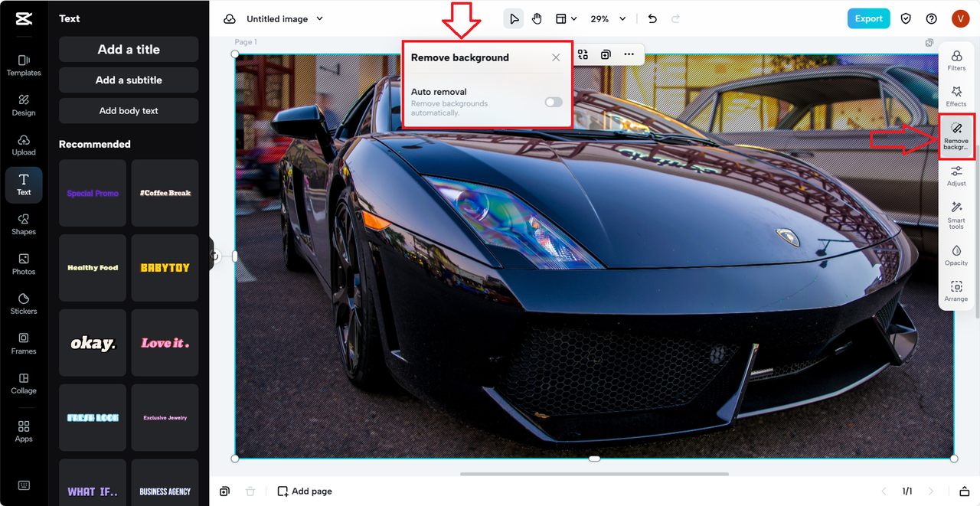Toggle the Auto removal switch
The width and height of the screenshot is (980, 506).
pos(554,102)
